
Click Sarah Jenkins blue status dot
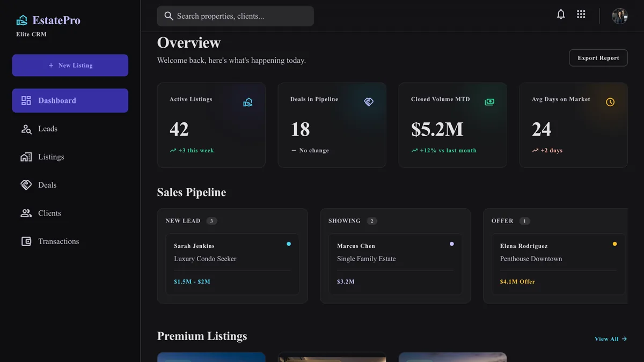point(289,244)
